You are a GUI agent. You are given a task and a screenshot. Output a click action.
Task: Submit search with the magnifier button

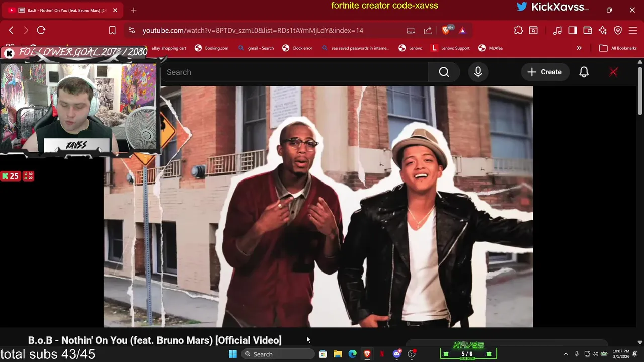[444, 72]
